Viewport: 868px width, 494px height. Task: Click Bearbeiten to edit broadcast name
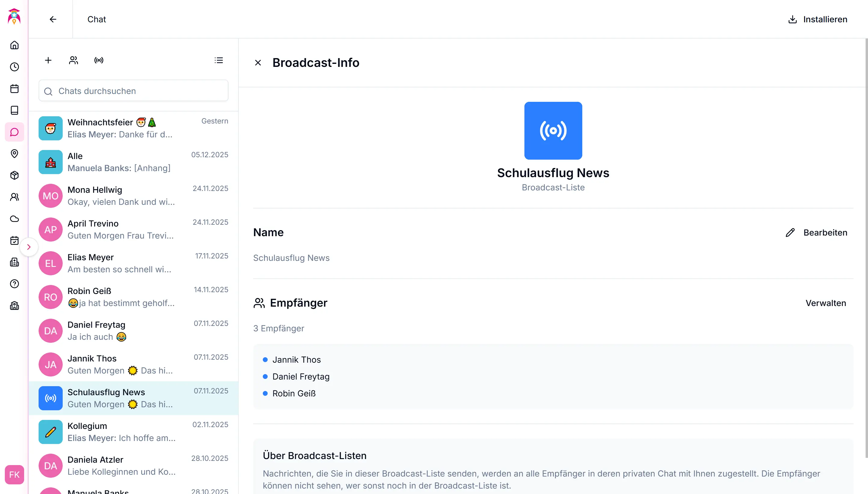(x=817, y=233)
